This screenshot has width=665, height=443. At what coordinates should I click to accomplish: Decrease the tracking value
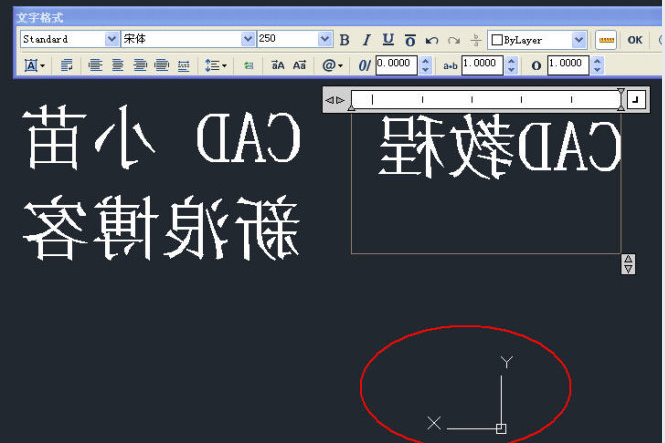511,70
